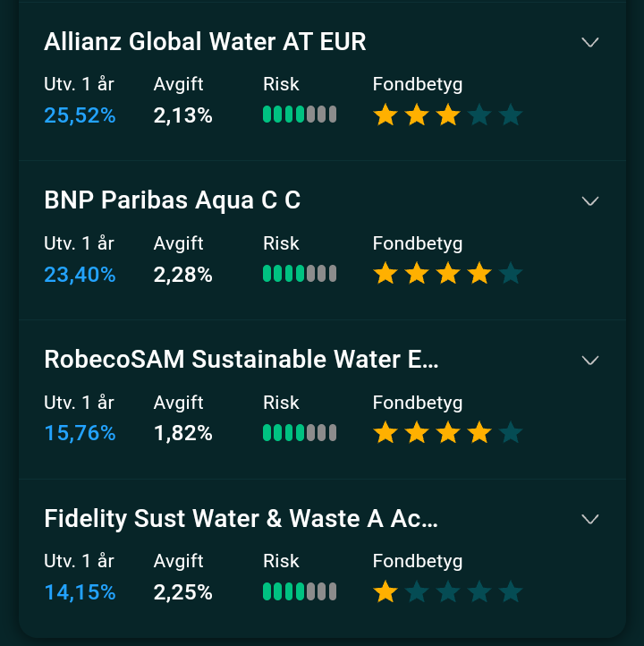Expand the Allianz Global Water fund row
The height and width of the screenshot is (646, 644).
[x=589, y=42]
